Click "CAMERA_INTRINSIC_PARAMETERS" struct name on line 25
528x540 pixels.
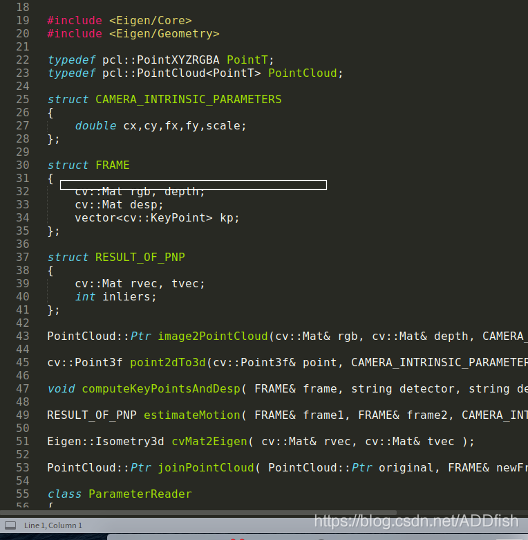point(188,99)
